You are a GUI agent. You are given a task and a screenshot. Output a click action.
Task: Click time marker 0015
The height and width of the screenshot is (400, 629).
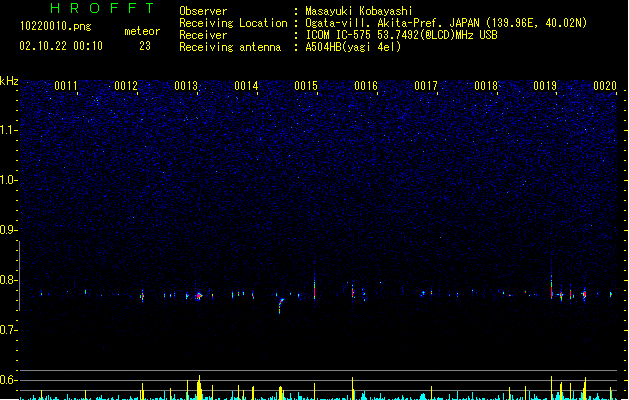coord(306,86)
